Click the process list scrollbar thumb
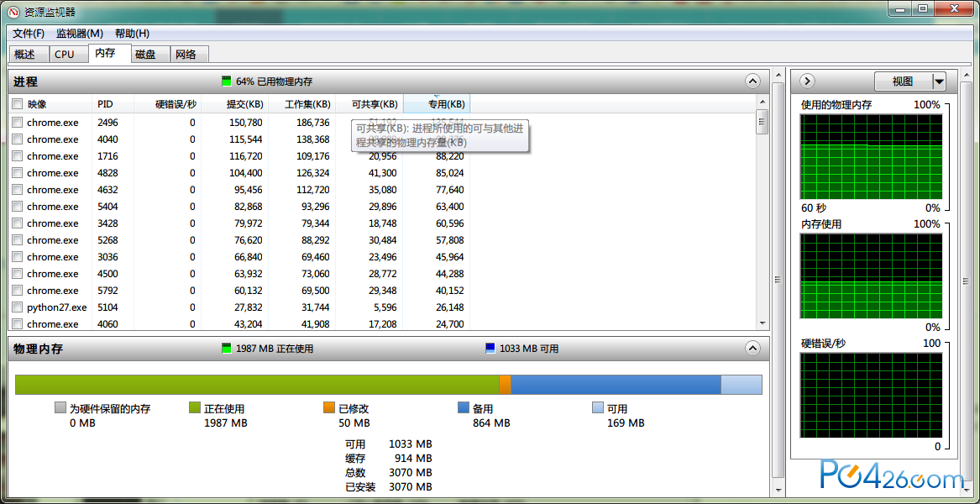 762,121
